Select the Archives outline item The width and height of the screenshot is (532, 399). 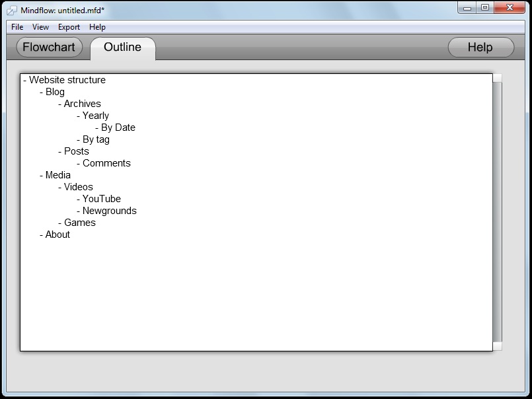(x=82, y=104)
